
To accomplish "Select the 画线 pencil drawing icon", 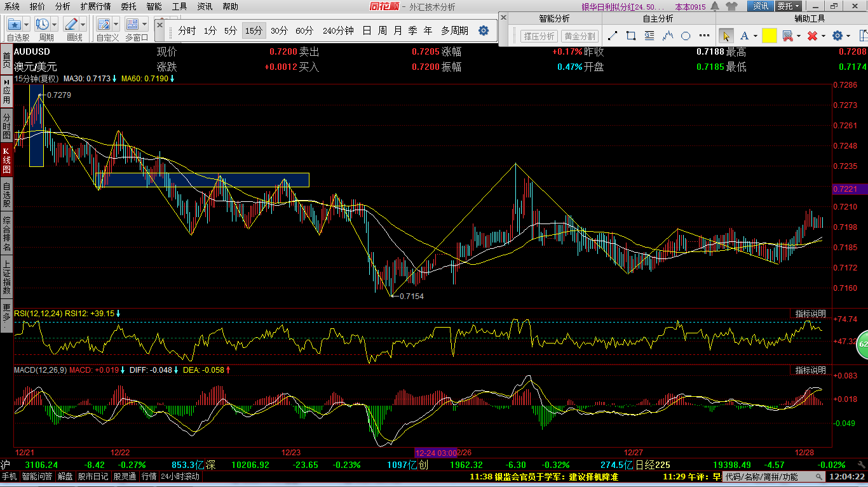I will click(71, 25).
